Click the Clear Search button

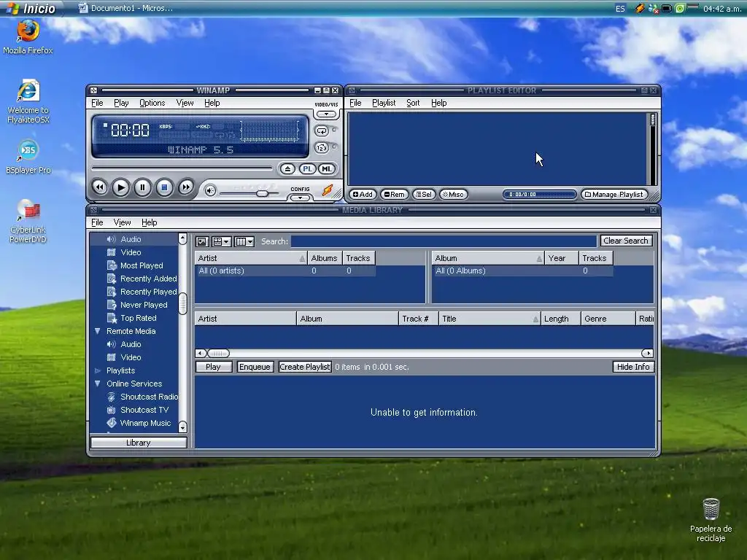pyautogui.click(x=625, y=241)
